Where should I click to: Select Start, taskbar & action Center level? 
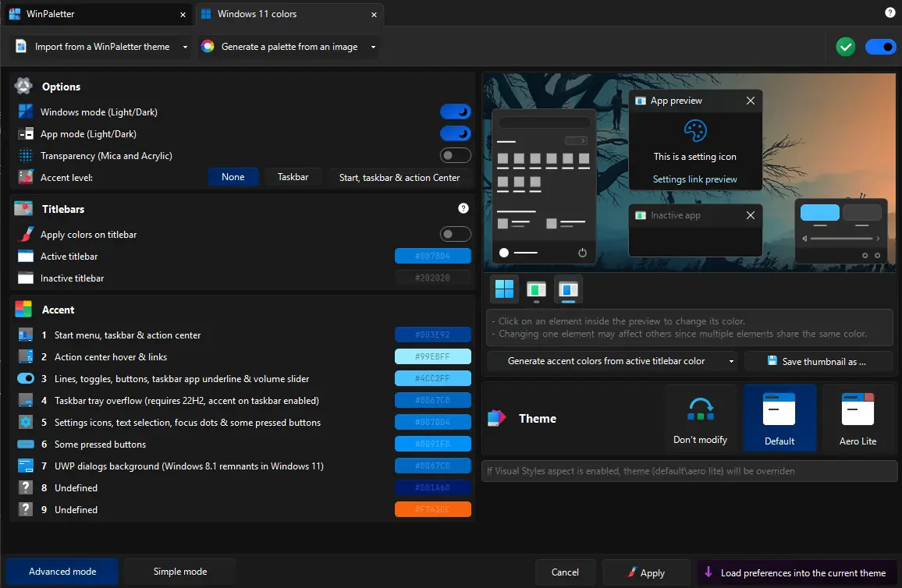click(x=400, y=177)
